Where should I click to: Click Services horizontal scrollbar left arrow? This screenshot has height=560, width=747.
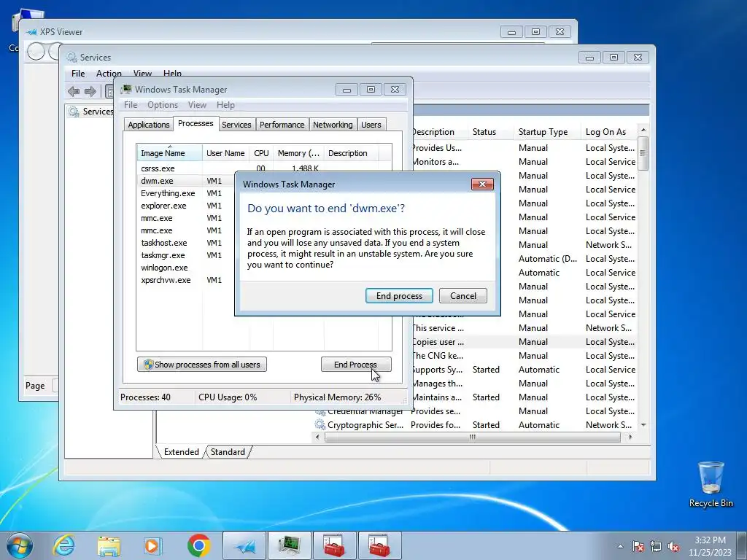[318, 437]
